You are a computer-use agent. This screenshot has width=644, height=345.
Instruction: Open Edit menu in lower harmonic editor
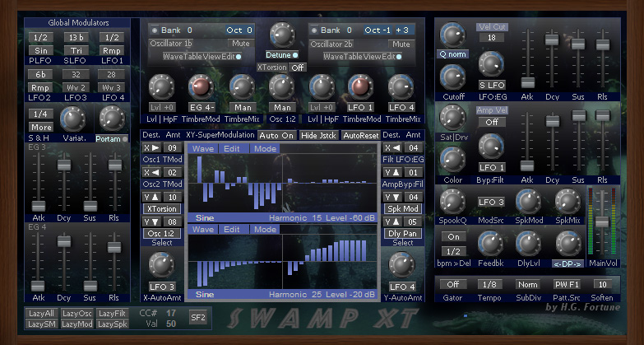pos(232,230)
